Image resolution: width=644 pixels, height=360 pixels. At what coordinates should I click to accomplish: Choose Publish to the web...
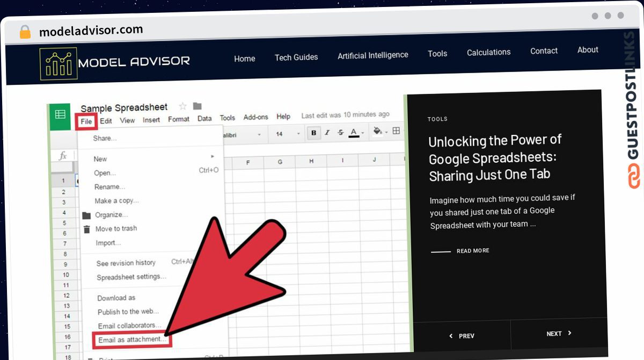128,312
